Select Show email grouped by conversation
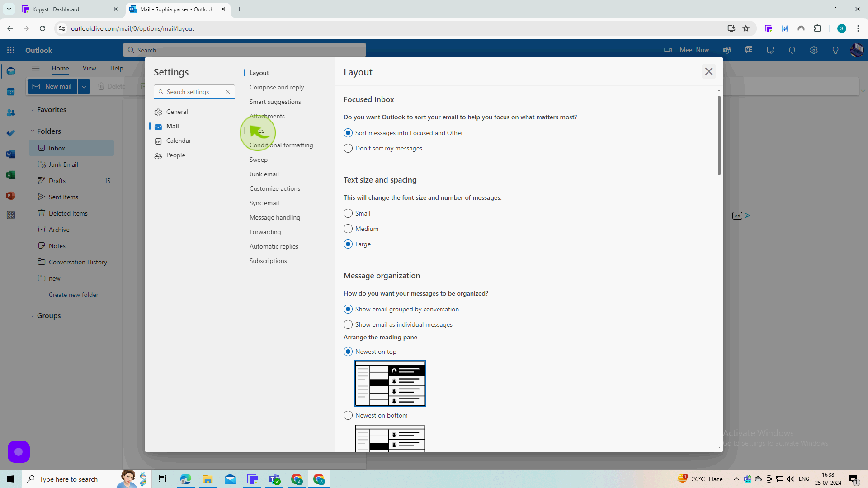Screen dimensions: 868x488 pyautogui.click(x=348, y=309)
